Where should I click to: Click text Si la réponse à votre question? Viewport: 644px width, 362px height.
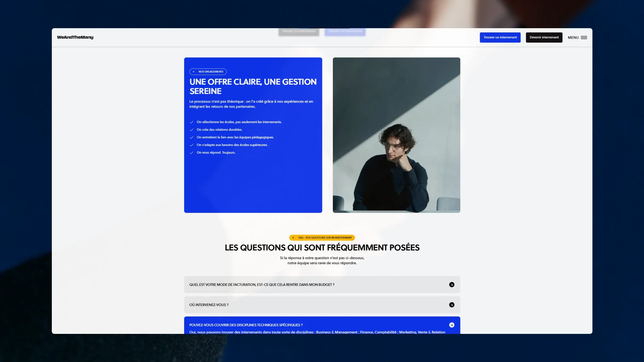click(x=322, y=260)
